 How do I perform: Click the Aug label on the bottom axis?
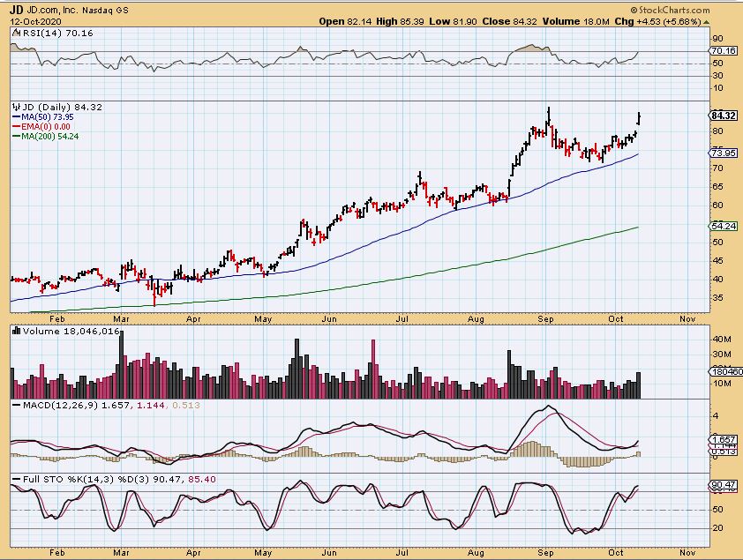click(476, 552)
